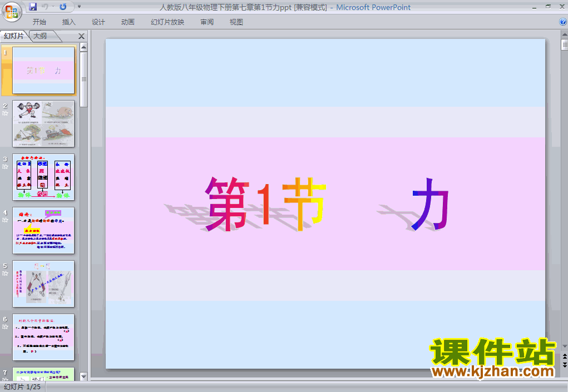Click the Help question mark icon

[x=563, y=22]
